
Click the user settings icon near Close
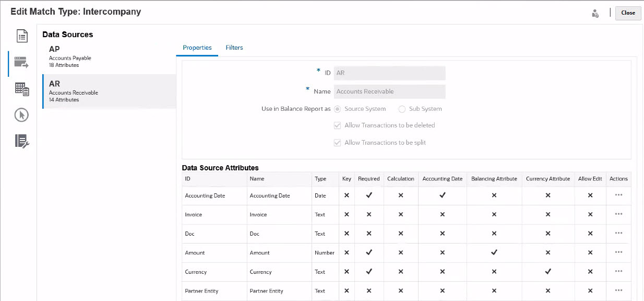tap(595, 14)
